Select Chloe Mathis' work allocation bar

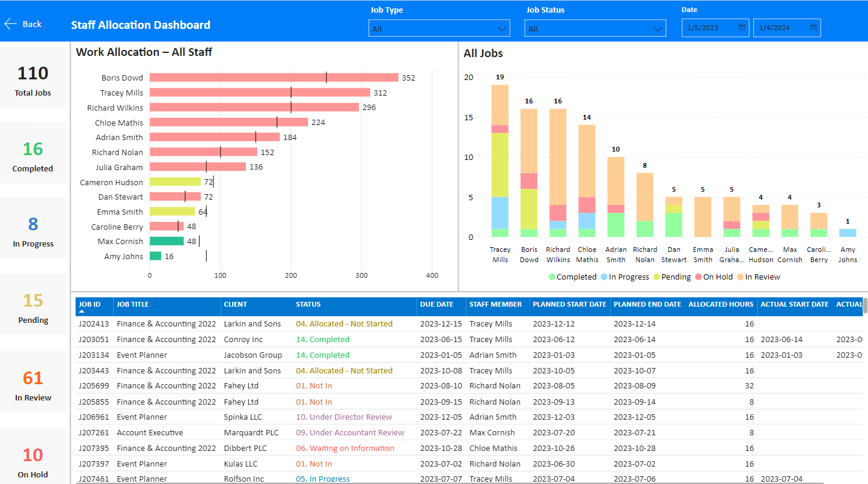point(229,122)
